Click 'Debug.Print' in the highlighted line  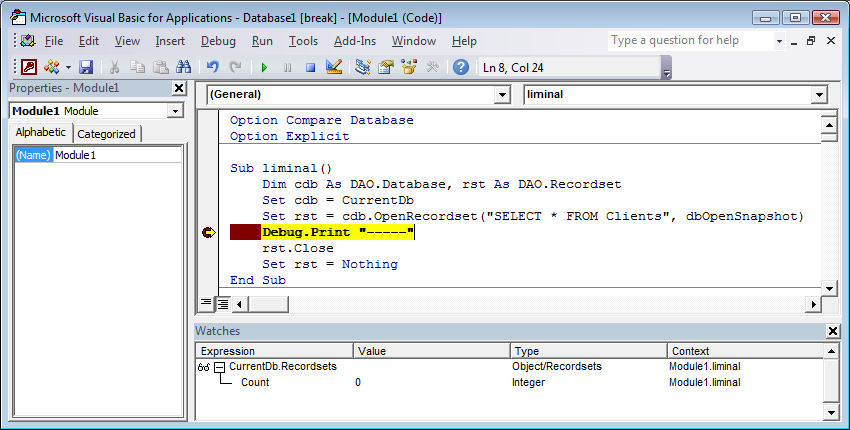(x=306, y=233)
